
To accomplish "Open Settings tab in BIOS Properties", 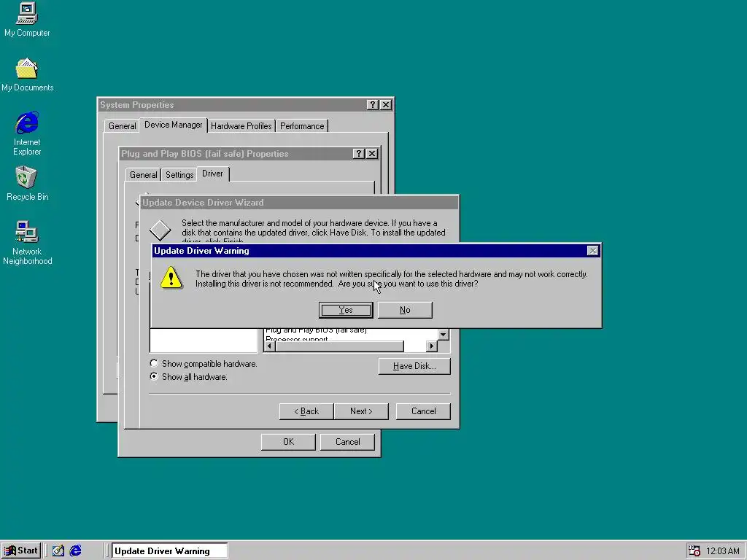I will coord(179,175).
